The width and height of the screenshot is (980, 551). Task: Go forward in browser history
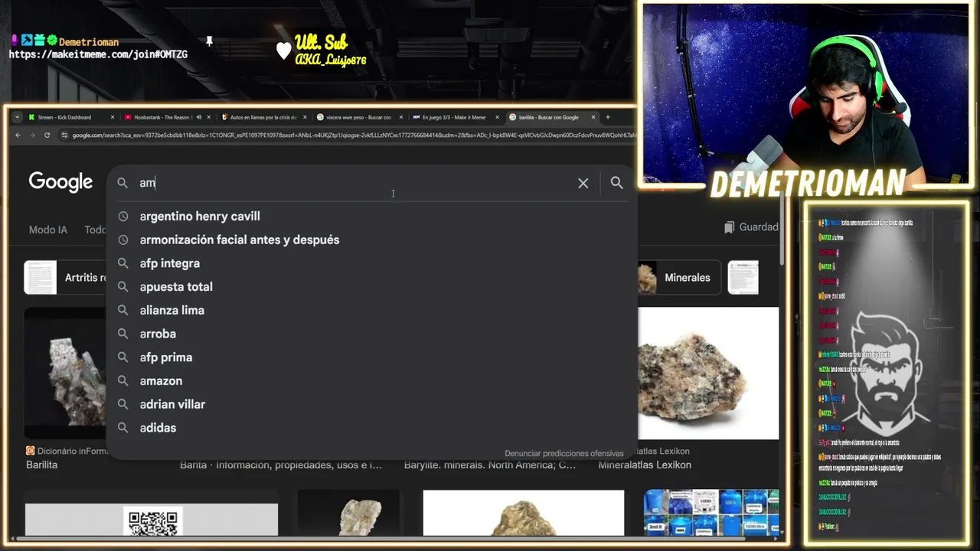pos(32,135)
